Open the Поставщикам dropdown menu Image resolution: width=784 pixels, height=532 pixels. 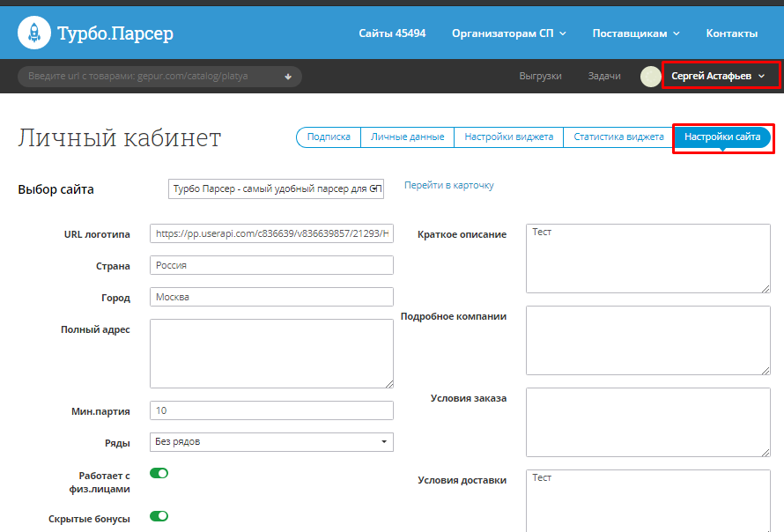click(x=635, y=33)
